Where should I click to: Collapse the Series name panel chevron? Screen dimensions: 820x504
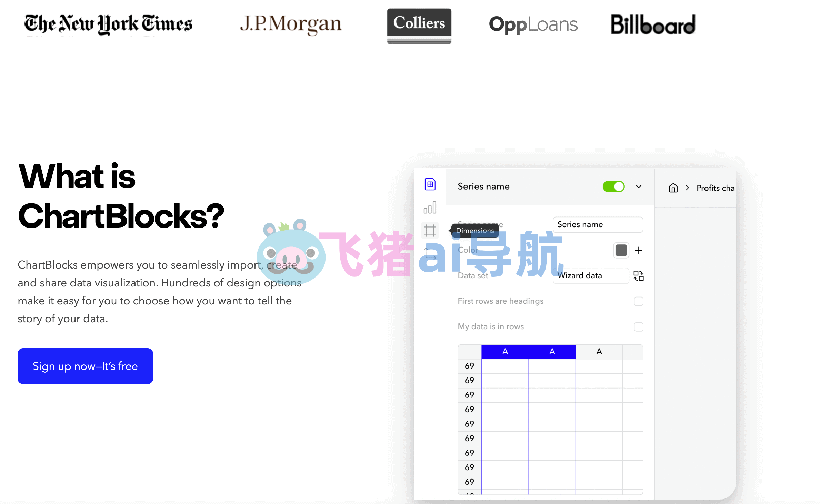coord(639,187)
